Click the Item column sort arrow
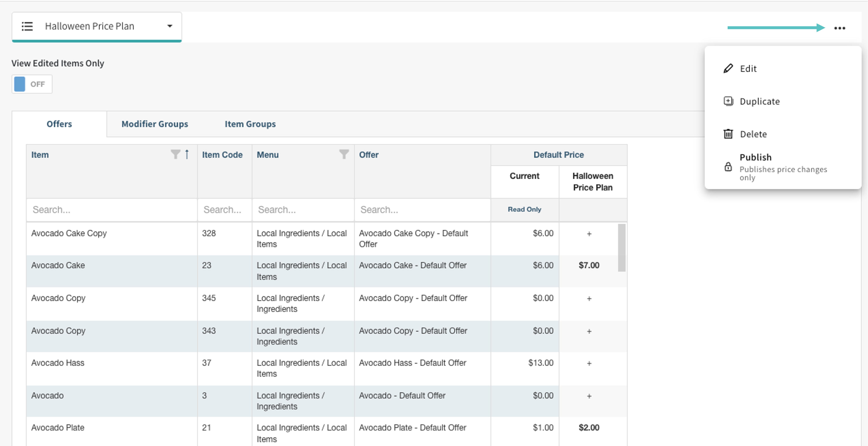This screenshot has height=446, width=868. tap(187, 154)
